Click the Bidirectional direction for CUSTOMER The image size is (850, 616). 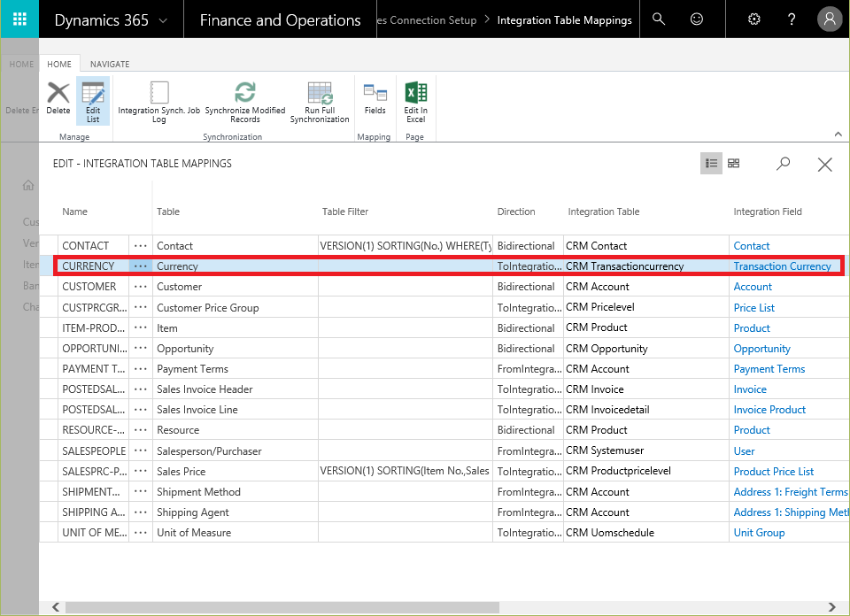[x=526, y=287]
